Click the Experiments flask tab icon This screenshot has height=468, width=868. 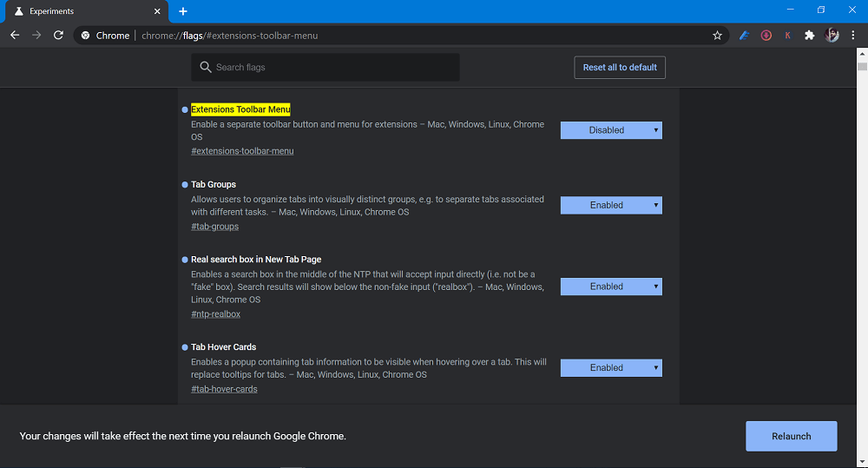click(x=19, y=11)
